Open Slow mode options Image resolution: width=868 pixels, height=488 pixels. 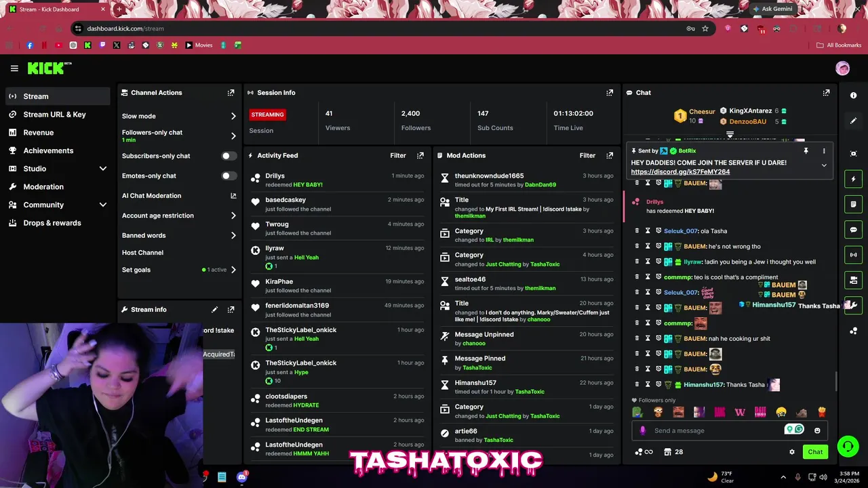[179, 116]
